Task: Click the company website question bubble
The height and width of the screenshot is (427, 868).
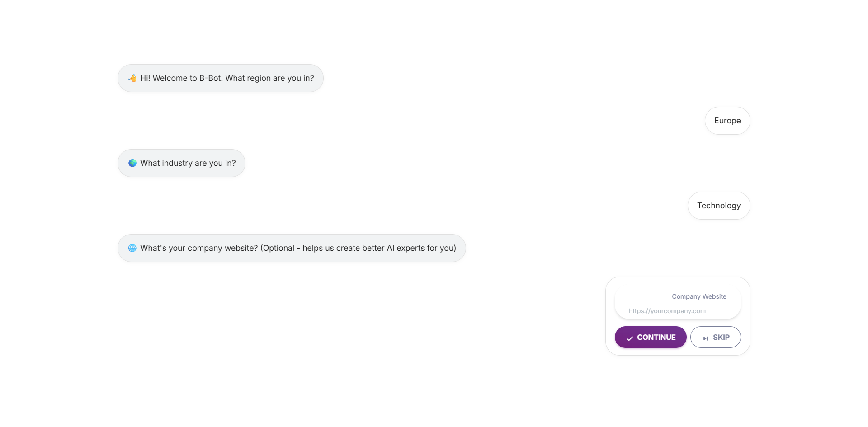Action: (x=292, y=248)
